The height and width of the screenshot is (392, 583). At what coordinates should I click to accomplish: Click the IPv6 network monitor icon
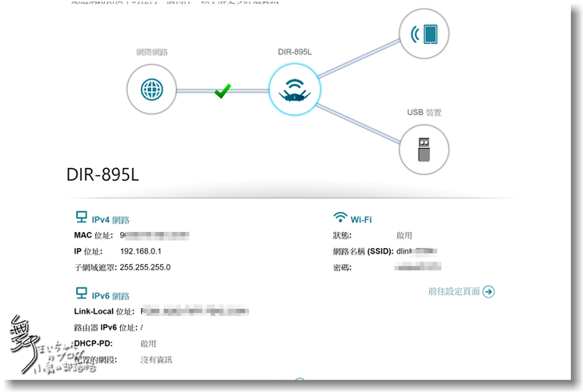click(x=82, y=293)
